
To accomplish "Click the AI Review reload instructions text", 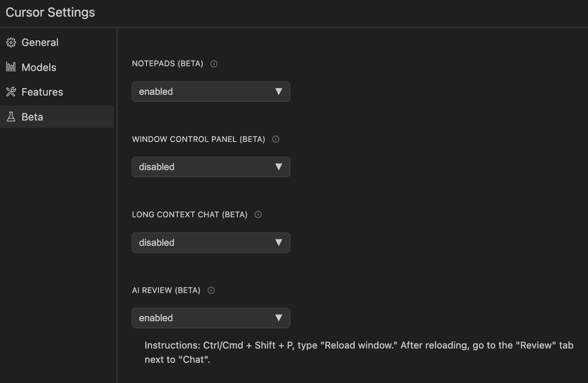I will click(359, 352).
